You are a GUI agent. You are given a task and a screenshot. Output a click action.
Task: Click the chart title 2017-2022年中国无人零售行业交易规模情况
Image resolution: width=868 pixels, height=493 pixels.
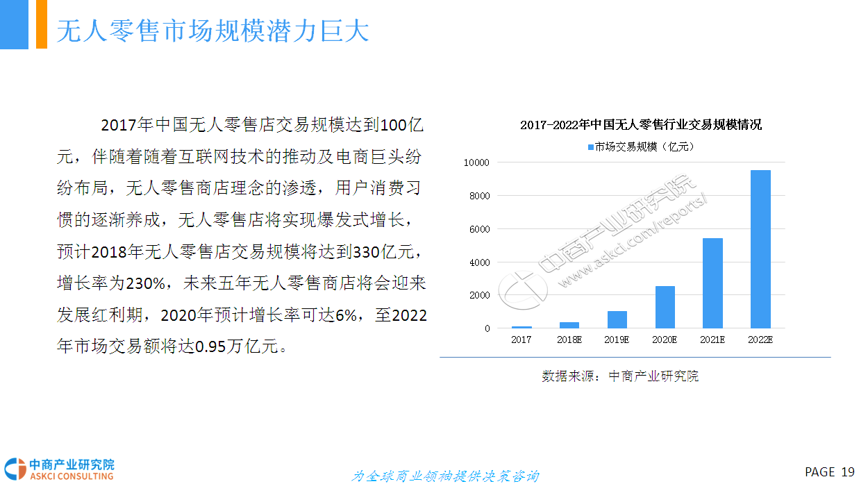[640, 125]
